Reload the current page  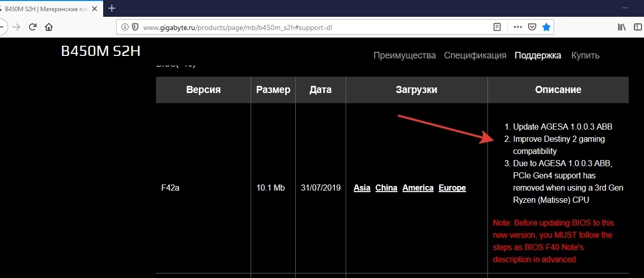(33, 27)
